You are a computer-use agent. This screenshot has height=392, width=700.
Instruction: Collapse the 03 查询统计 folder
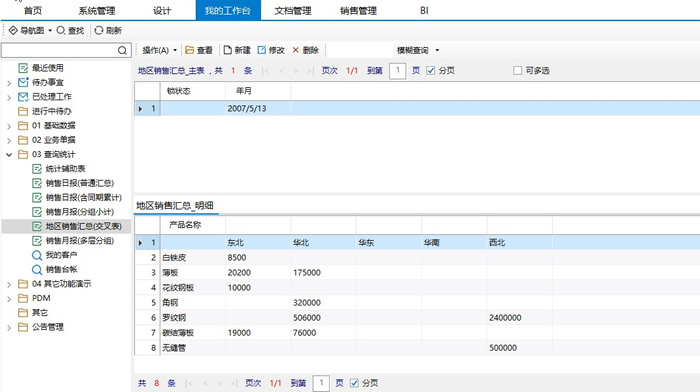click(9, 155)
